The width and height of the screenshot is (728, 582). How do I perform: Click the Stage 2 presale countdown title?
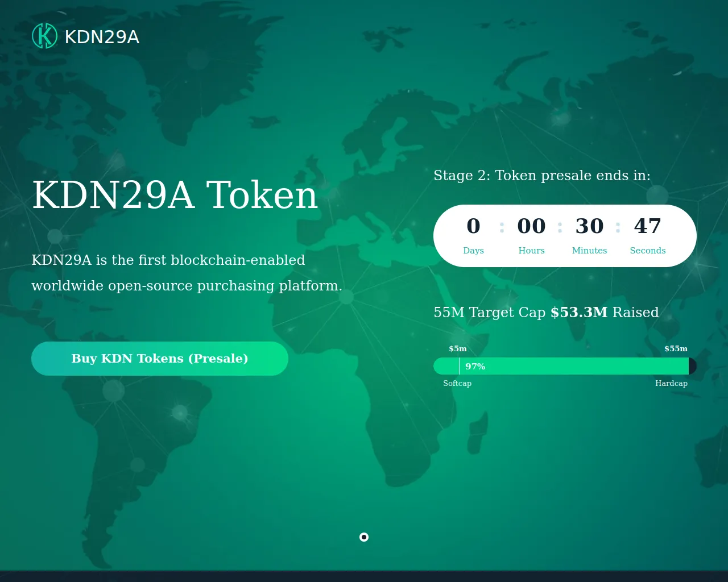point(541,176)
